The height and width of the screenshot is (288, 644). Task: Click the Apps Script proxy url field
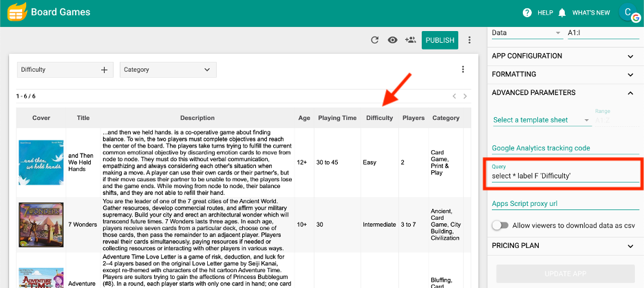pos(566,204)
